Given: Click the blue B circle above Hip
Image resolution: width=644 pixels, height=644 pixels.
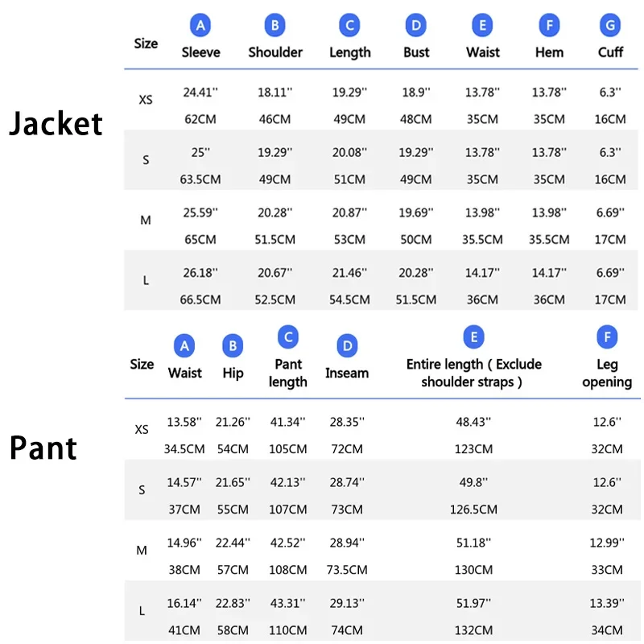Looking at the screenshot, I should click(x=233, y=346).
